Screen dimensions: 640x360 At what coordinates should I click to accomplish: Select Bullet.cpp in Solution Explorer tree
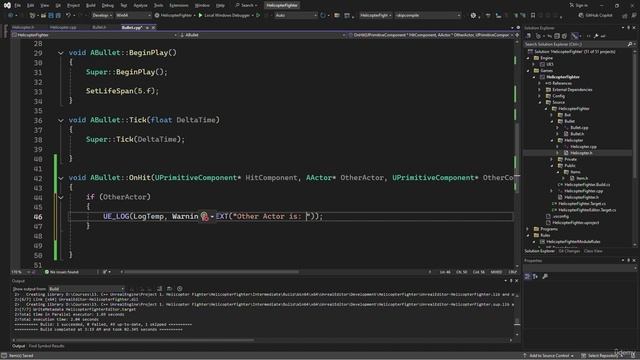[579, 127]
